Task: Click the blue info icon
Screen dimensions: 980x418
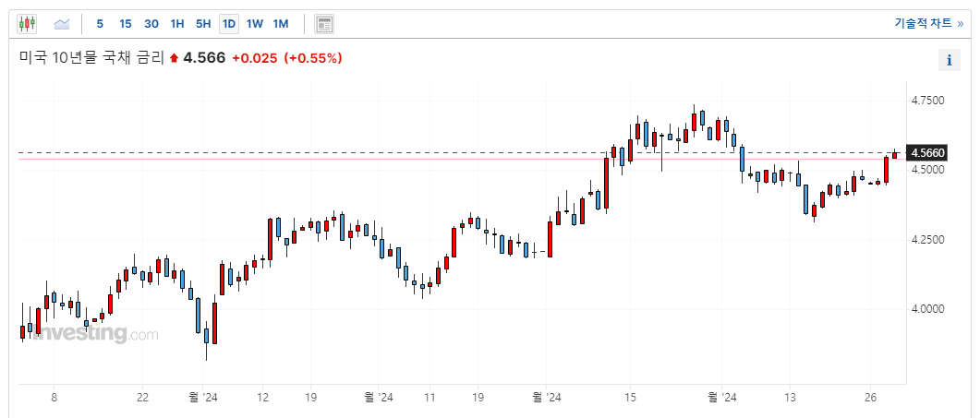Action: click(950, 60)
